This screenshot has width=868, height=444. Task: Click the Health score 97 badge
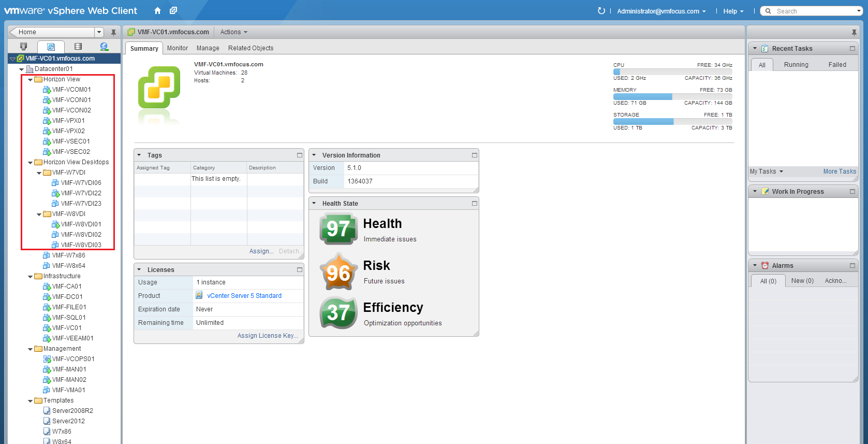pos(339,228)
